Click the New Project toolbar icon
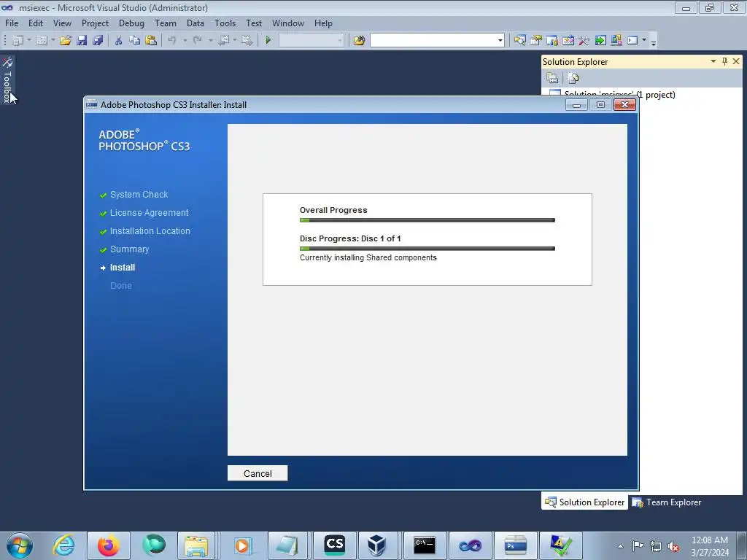Viewport: 747px width, 560px height. (x=18, y=41)
